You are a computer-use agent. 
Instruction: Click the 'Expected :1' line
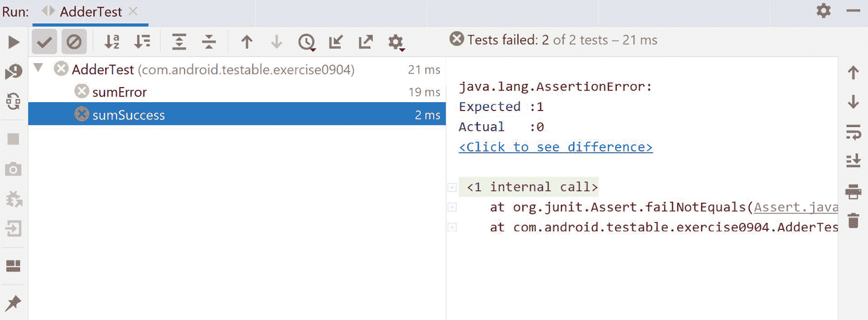pyautogui.click(x=502, y=107)
